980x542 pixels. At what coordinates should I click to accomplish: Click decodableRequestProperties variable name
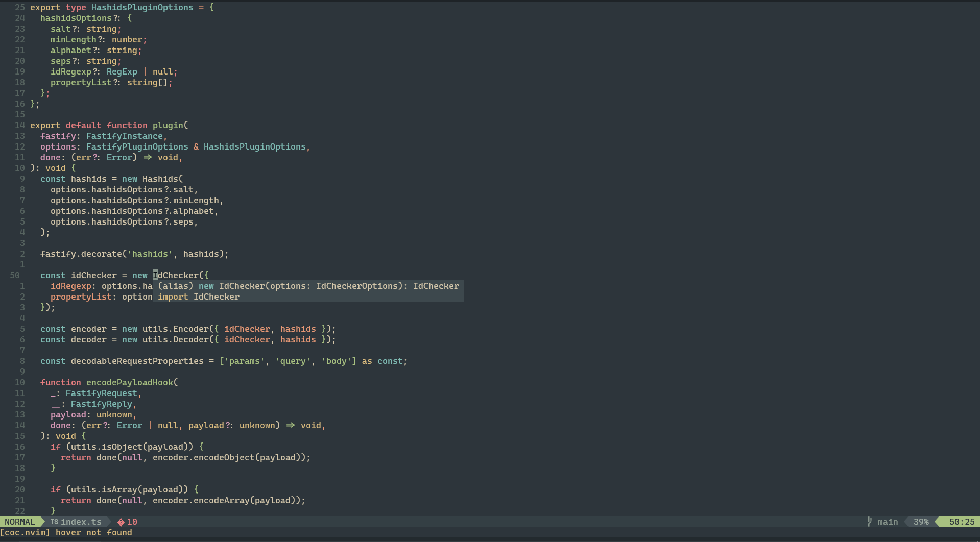(x=137, y=361)
